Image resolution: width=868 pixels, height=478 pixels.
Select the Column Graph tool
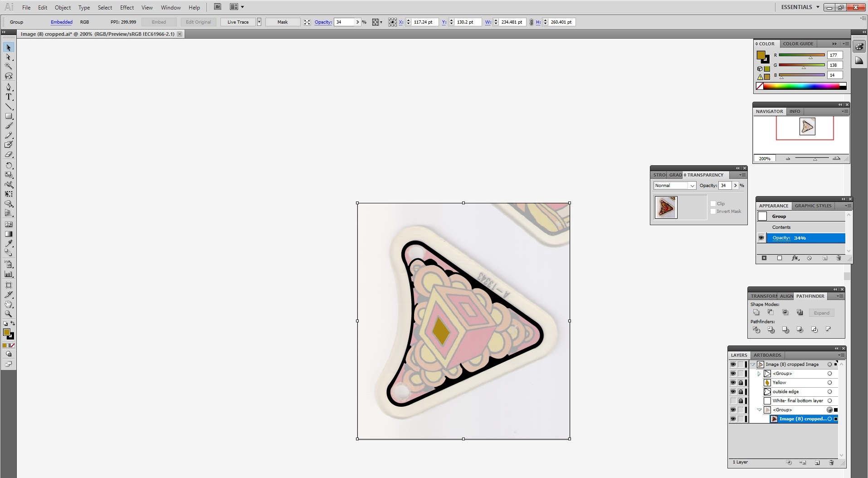(9, 274)
